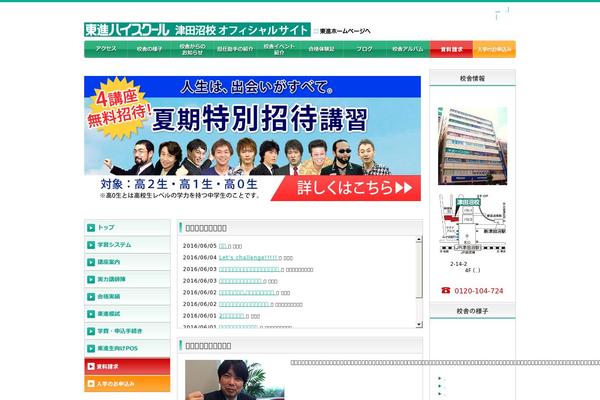
Task: Click the 0120-104-724 phone number
Action: click(x=478, y=291)
